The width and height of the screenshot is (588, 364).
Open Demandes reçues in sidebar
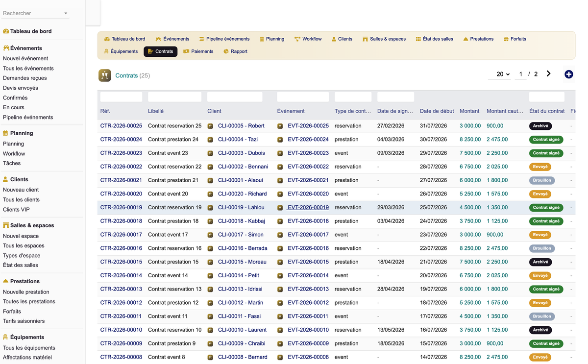[x=25, y=78]
